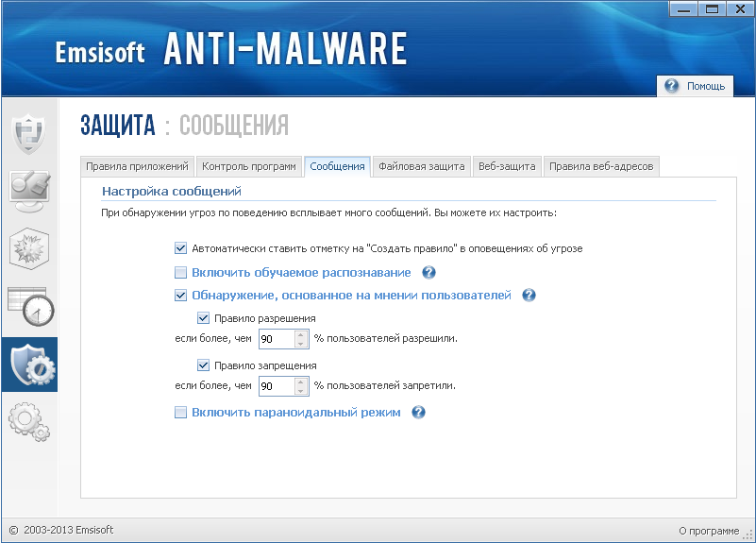Switch to Контроль программ tab
This screenshot has height=543, width=756.
[x=249, y=166]
